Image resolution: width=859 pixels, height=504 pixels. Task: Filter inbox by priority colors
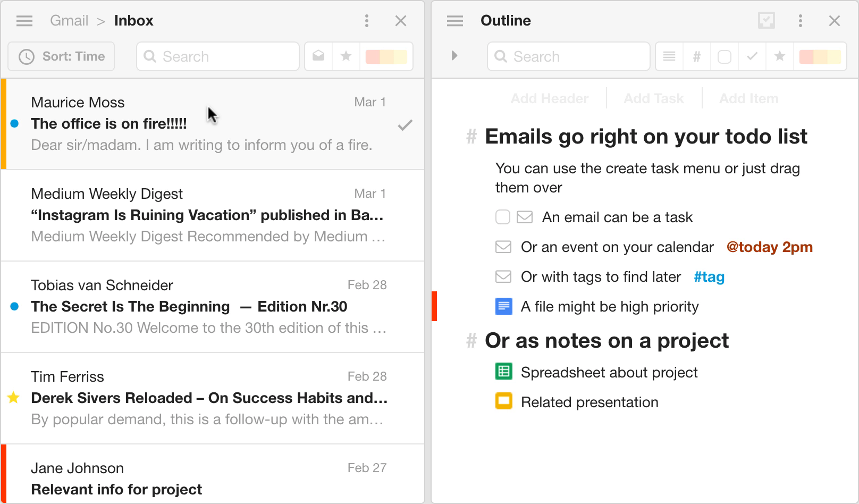(x=386, y=56)
